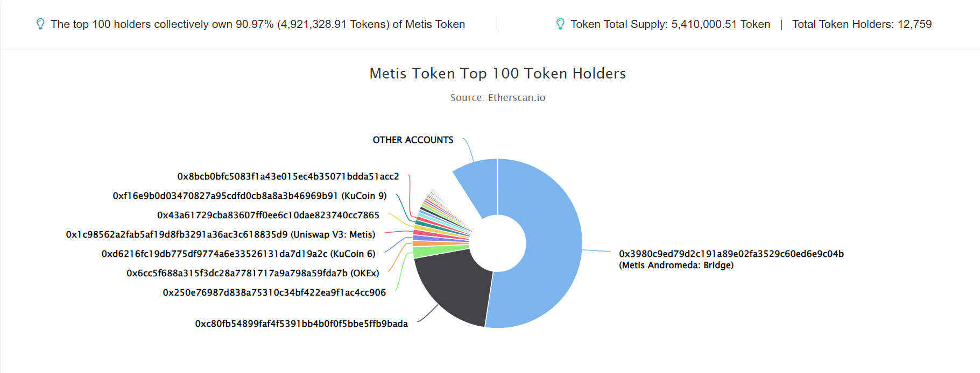Screen dimensions: 980x373
Task: Click the Uniswap V3: Metis address label
Action: 221,234
